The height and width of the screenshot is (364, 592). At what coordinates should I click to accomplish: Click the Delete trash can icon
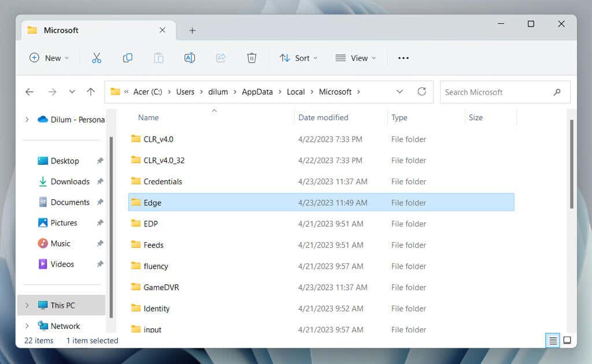(251, 58)
